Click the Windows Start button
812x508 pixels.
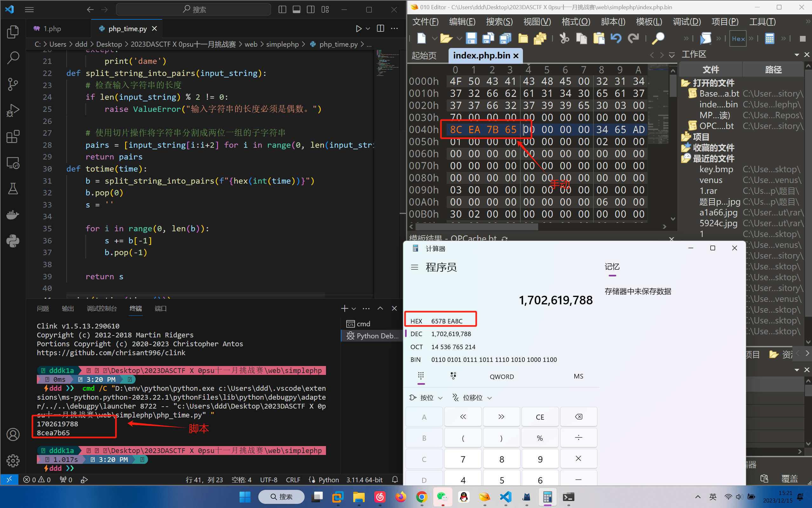[245, 497]
